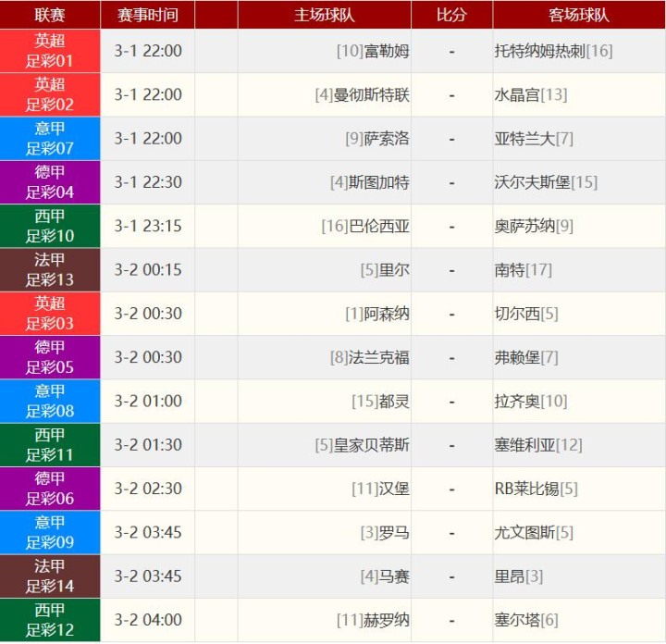Click away team 切尔西[5]
This screenshot has width=666, height=644.
[x=526, y=314]
